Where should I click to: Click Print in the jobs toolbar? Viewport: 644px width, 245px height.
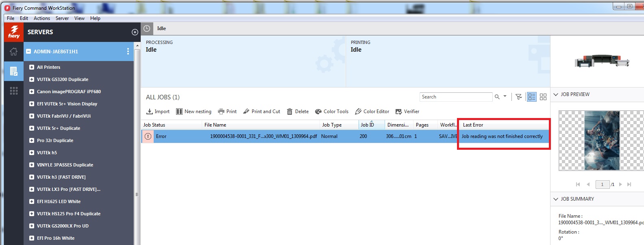pyautogui.click(x=227, y=112)
